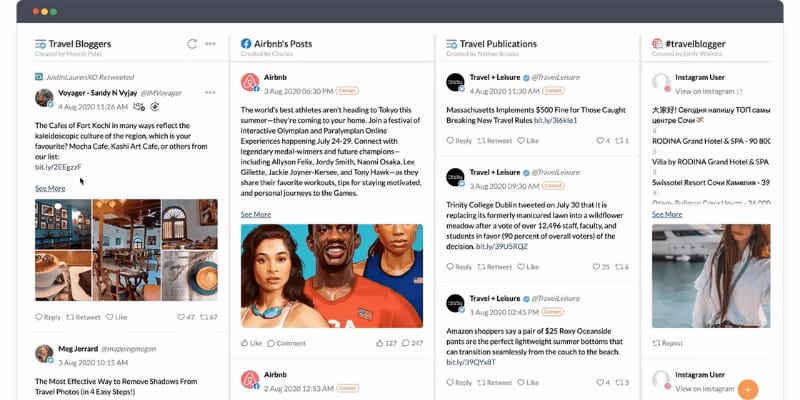Reply to the Voyager cafes tweet
This screenshot has height=400, width=800.
point(47,317)
